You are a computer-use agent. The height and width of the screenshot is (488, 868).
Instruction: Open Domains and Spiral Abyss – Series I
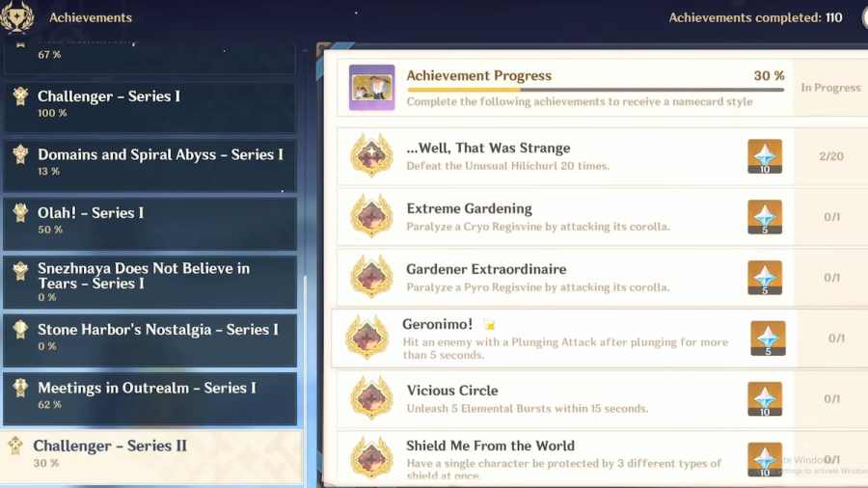(x=149, y=165)
